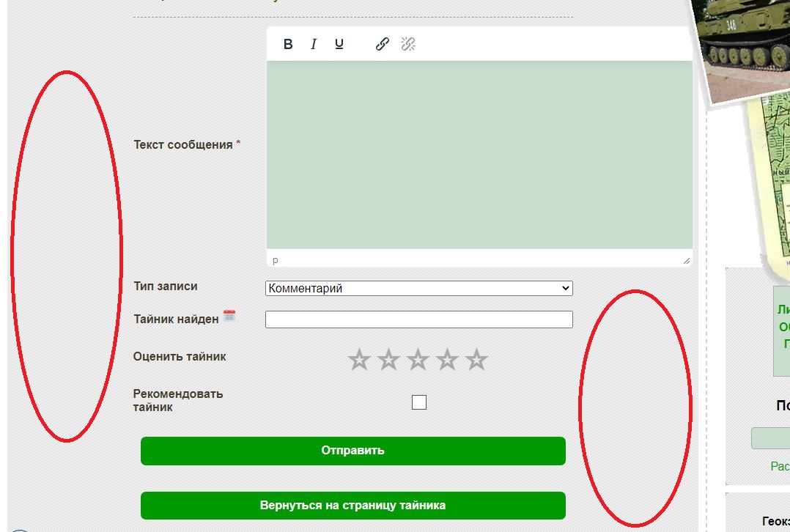Rate the cache two stars

pyautogui.click(x=388, y=360)
